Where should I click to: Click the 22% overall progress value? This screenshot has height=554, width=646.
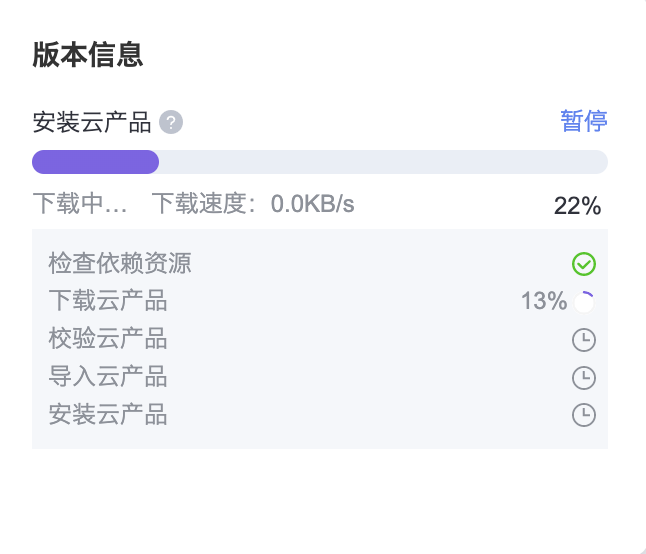(577, 206)
